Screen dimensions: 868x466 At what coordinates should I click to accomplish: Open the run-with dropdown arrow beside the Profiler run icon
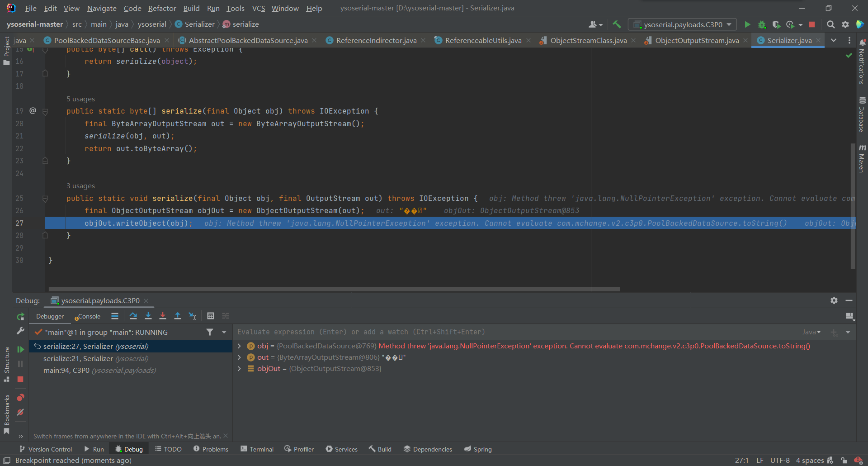point(801,24)
